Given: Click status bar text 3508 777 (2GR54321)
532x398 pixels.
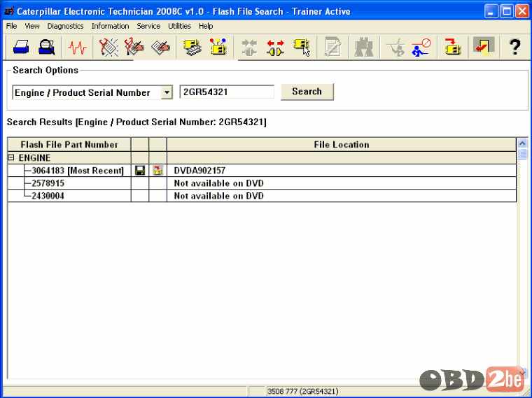Looking at the screenshot, I should point(302,391).
